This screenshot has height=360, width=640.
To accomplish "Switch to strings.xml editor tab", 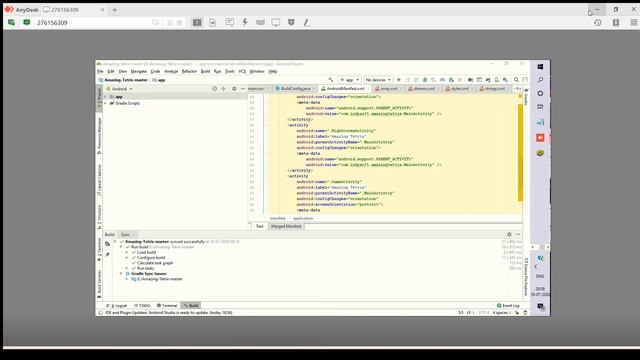I will [x=495, y=89].
